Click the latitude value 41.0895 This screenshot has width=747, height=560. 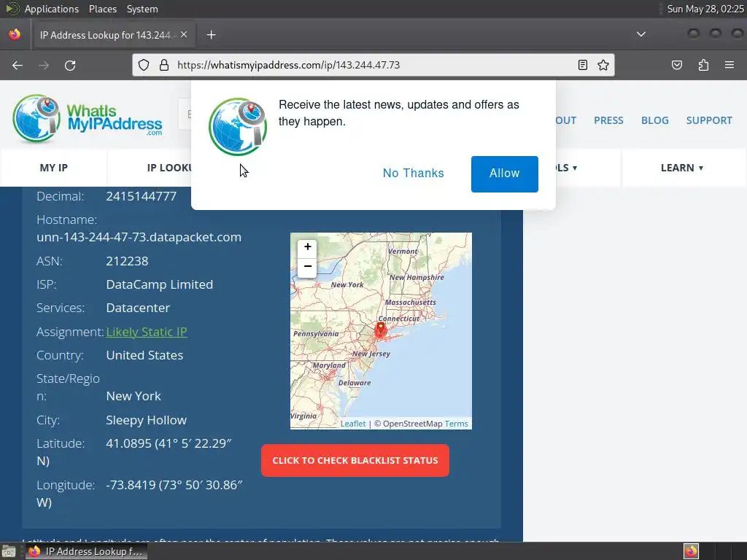click(128, 443)
